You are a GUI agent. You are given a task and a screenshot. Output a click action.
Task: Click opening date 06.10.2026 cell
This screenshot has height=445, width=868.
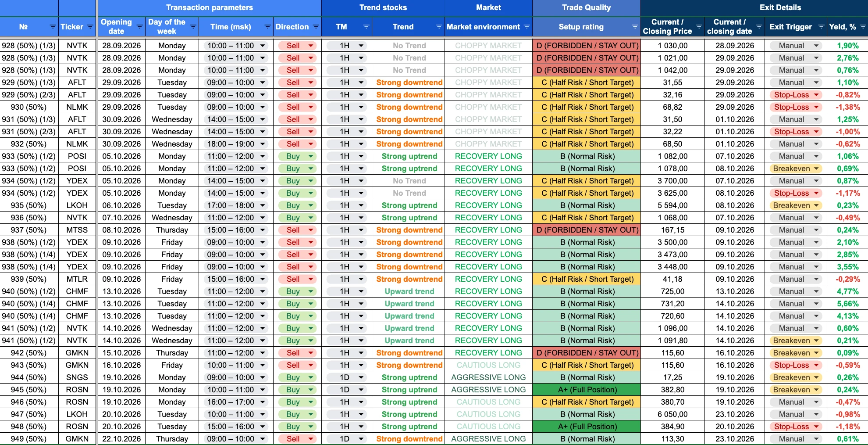(121, 205)
